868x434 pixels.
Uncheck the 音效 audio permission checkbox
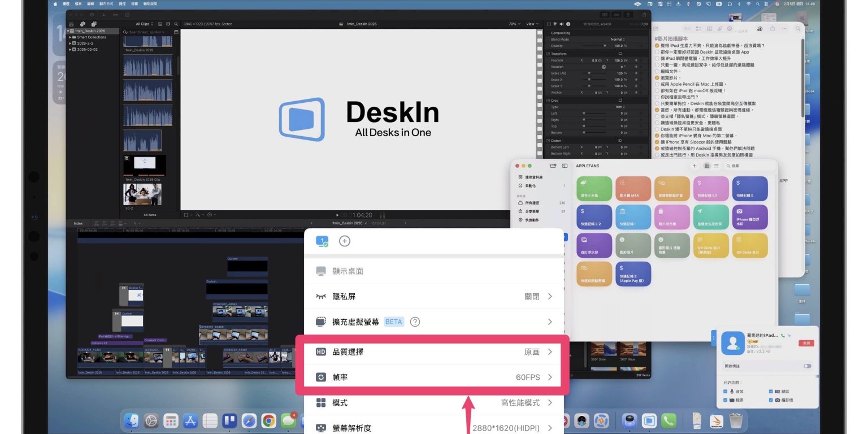pos(726,391)
